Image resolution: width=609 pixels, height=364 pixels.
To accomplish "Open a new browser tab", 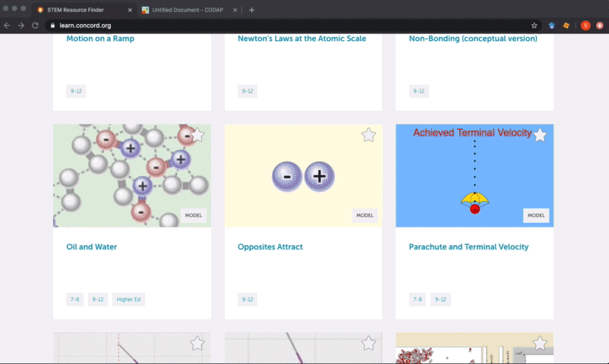I will coord(251,10).
